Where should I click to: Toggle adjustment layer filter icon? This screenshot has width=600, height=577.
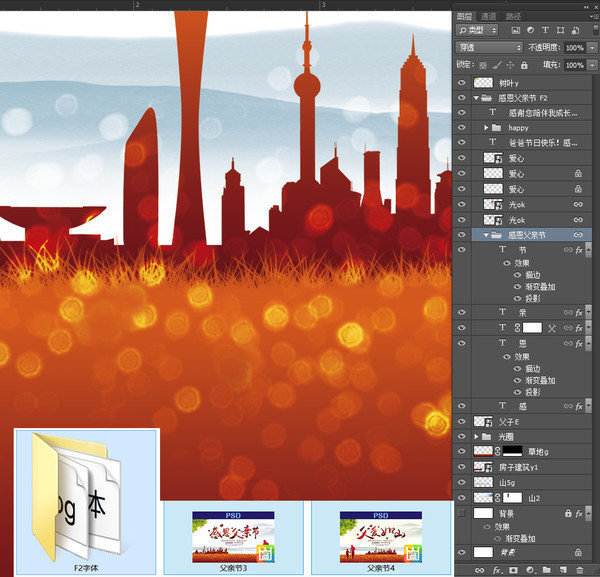(x=531, y=30)
